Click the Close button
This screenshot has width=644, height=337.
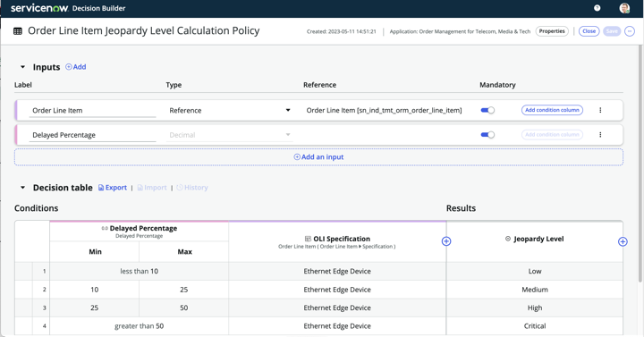pyautogui.click(x=589, y=31)
